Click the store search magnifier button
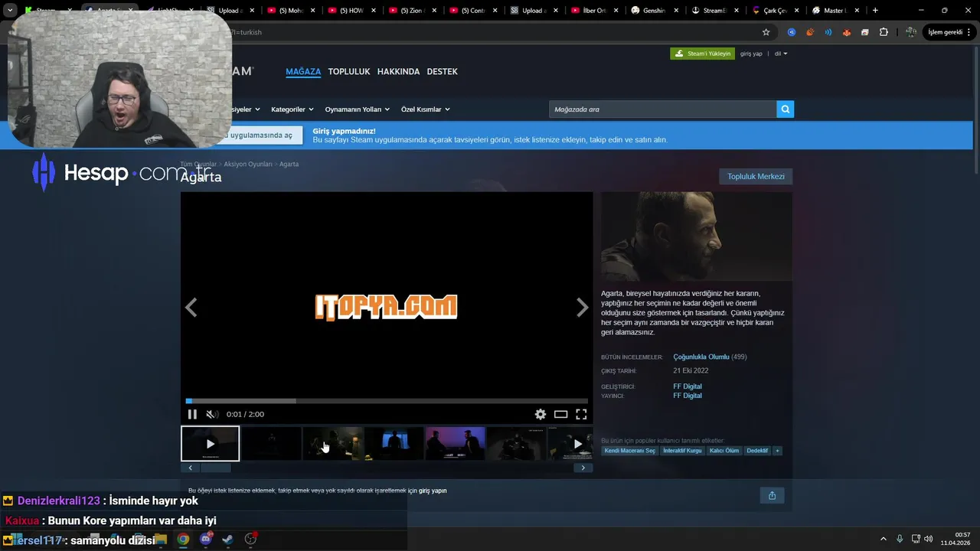The height and width of the screenshot is (551, 980). 785,109
